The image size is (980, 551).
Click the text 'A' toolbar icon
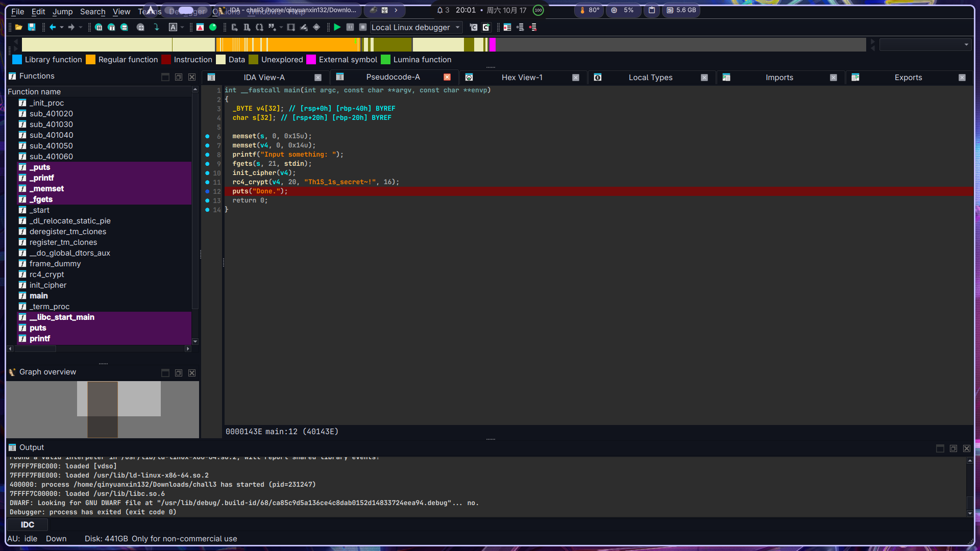[173, 28]
